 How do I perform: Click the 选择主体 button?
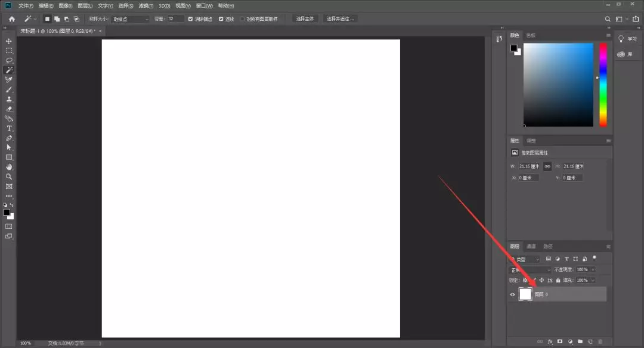tap(305, 19)
